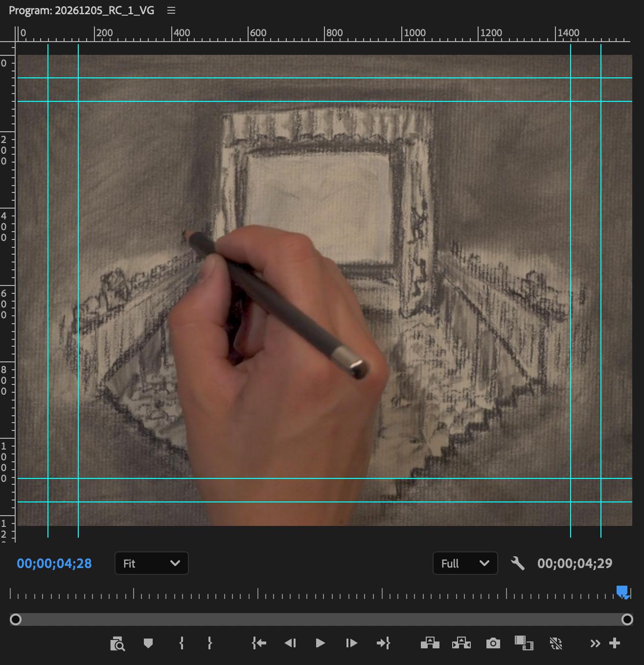
Task: Click the blue playhead marker
Action: point(622,592)
